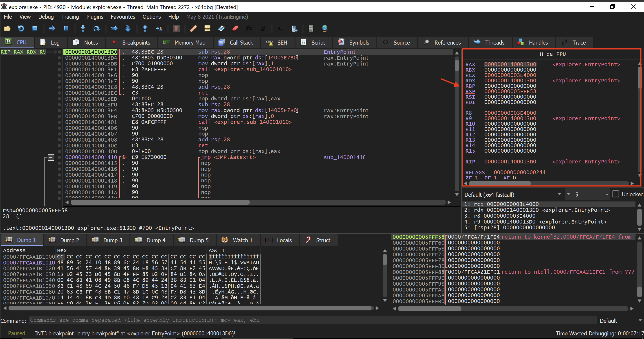Run to user code icon

[159, 29]
